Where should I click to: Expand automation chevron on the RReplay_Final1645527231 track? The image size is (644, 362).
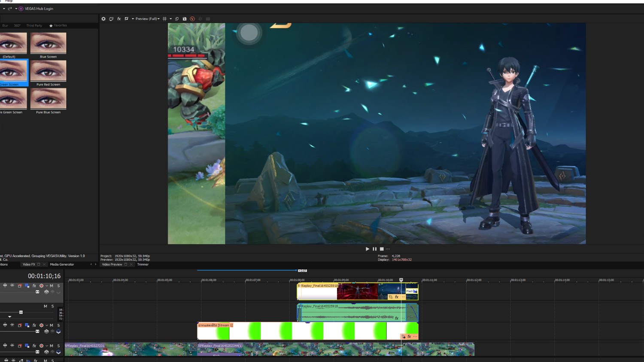47,346
